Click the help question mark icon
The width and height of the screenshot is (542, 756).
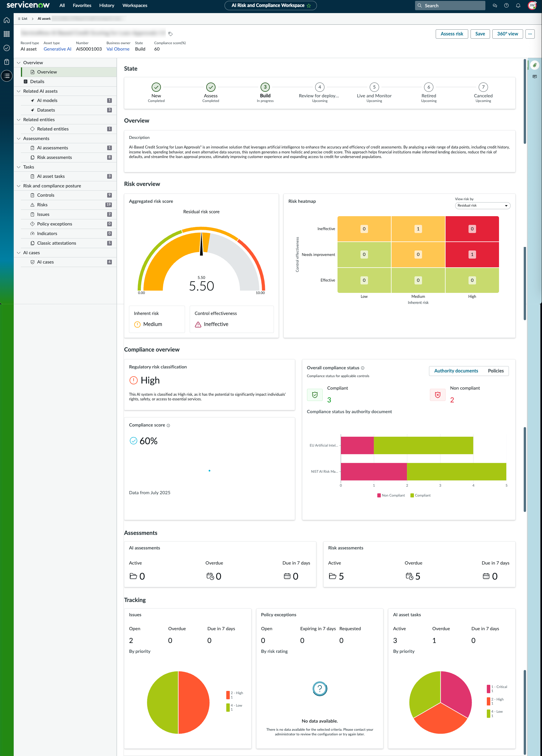506,5
